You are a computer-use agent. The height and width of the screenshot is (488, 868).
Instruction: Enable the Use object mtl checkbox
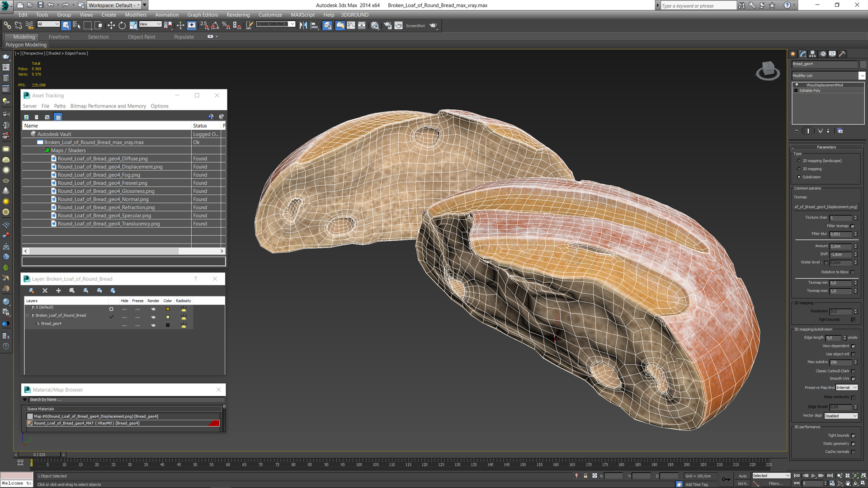(x=853, y=354)
